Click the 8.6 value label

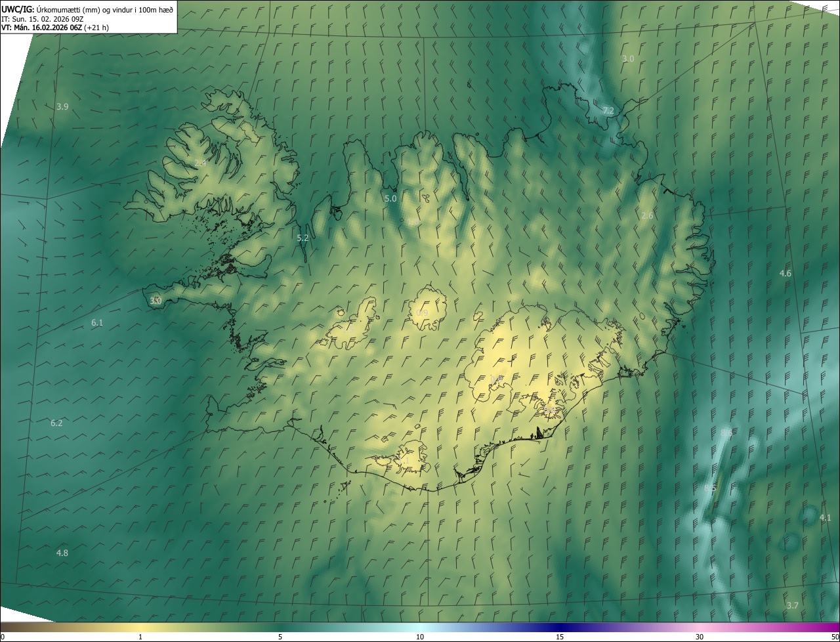pos(726,433)
